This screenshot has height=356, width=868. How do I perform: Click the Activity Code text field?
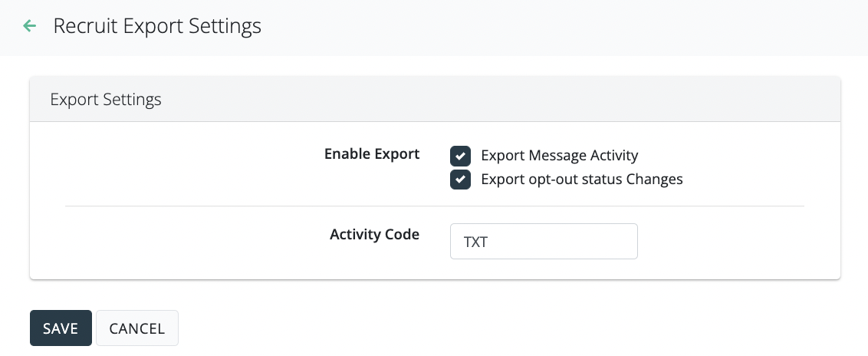(544, 242)
